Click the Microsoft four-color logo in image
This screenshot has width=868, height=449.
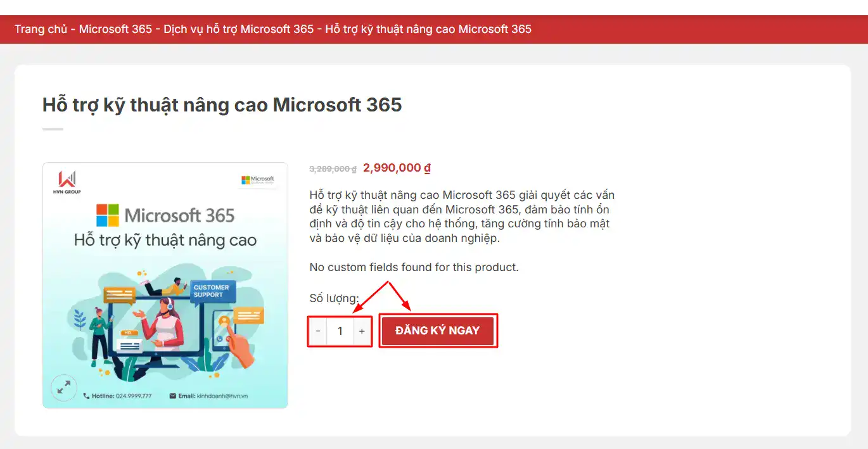click(x=108, y=215)
